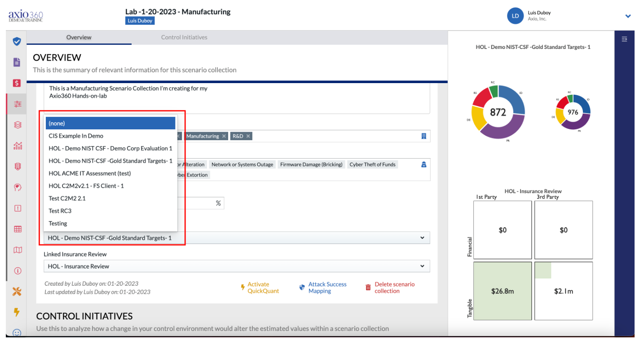This screenshot has width=644, height=345.
Task: Open the red bug shield sidebar icon
Action: (18, 166)
